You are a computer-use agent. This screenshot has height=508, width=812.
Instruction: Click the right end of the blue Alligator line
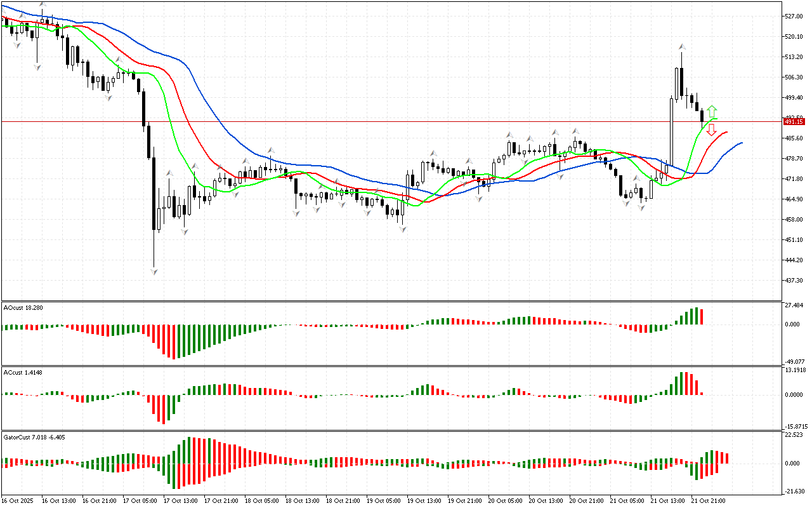(x=741, y=143)
